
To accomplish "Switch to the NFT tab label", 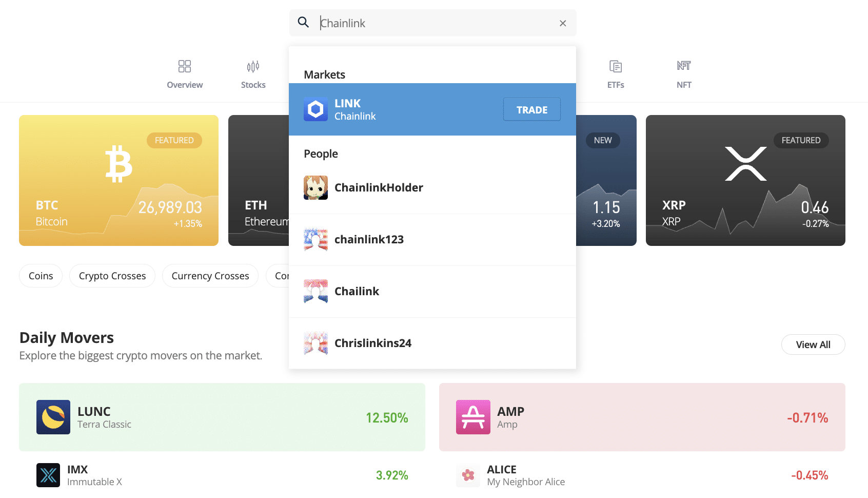I will click(684, 85).
